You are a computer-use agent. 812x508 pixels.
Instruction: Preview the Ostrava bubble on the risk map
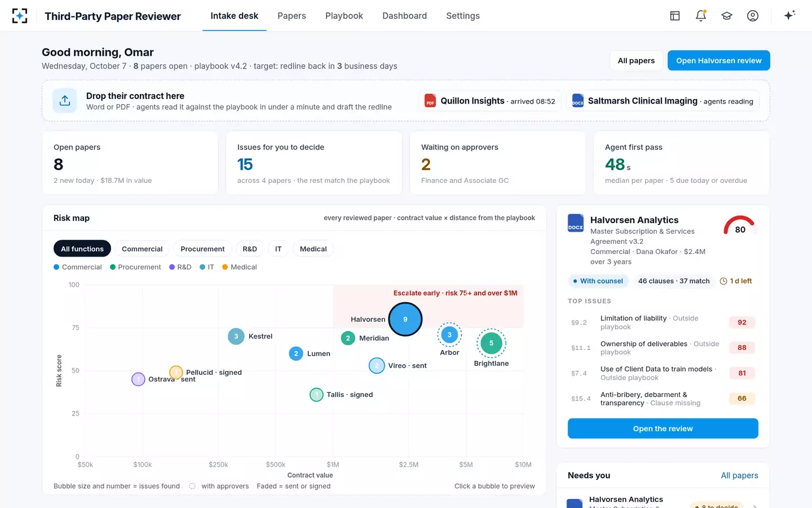coord(138,379)
